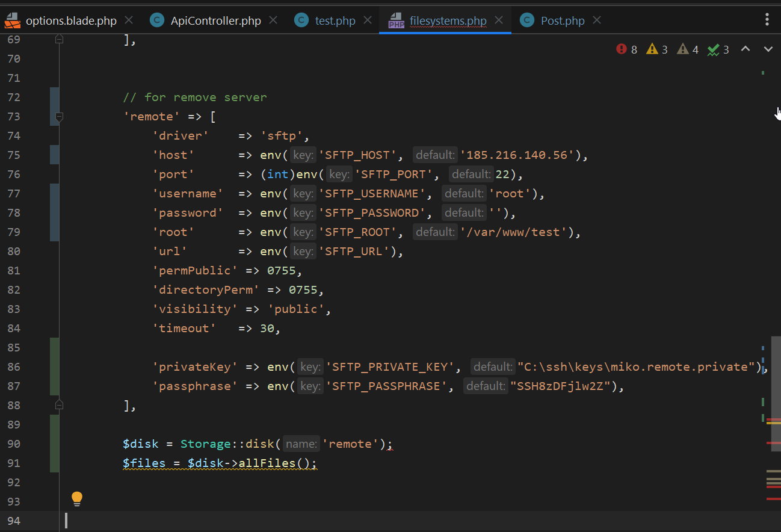The height and width of the screenshot is (532, 781).
Task: Go to previous highlighted error arrow
Action: pyautogui.click(x=745, y=49)
